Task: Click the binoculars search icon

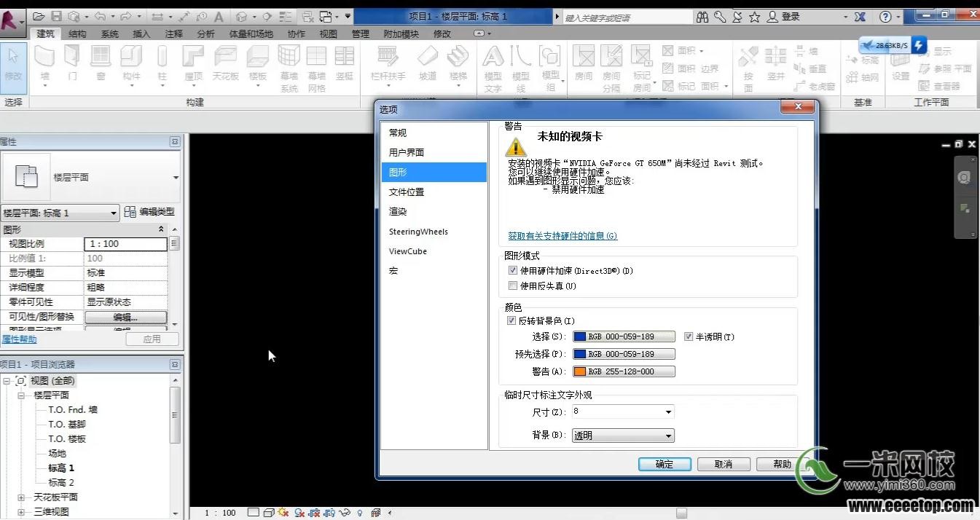Action: click(x=702, y=16)
